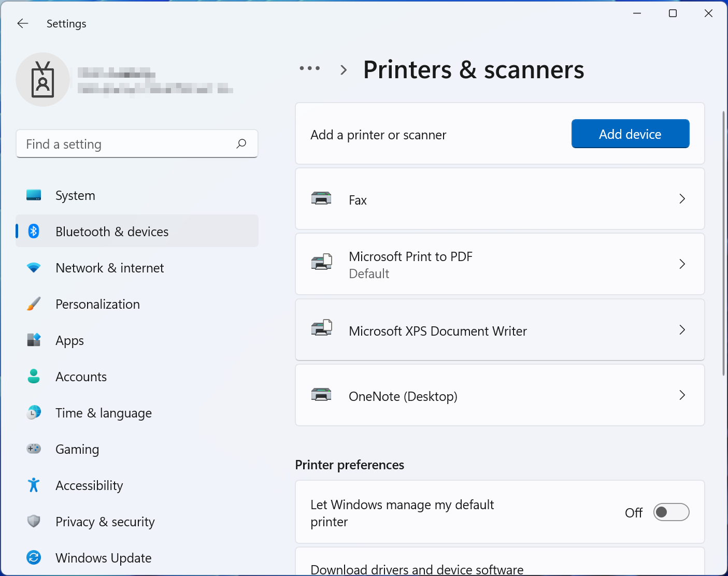This screenshot has width=728, height=576.
Task: Expand OneNote (Desktop) chevron
Action: pos(682,395)
